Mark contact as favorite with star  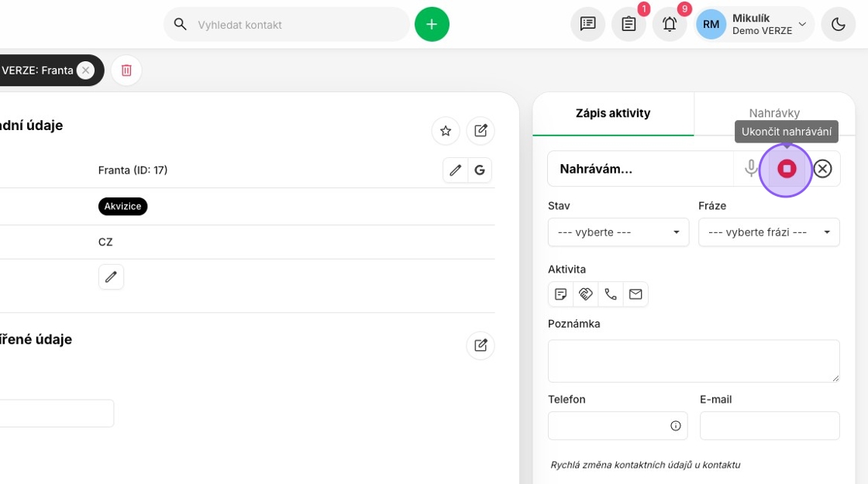pos(446,131)
